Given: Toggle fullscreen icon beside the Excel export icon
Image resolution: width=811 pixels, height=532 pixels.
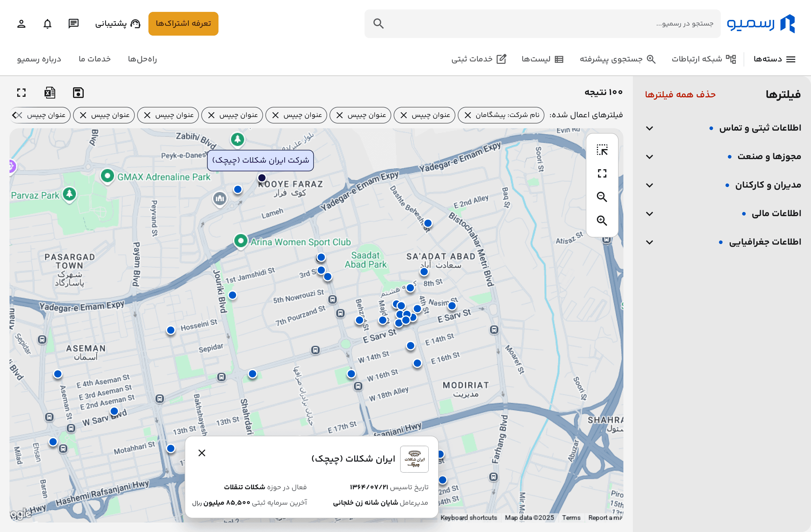Looking at the screenshot, I should point(21,93).
